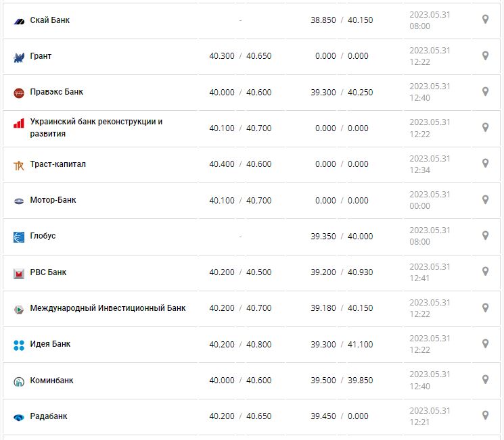Open Международный Инвестиционный Банк page
The height and width of the screenshot is (440, 504).
108,308
